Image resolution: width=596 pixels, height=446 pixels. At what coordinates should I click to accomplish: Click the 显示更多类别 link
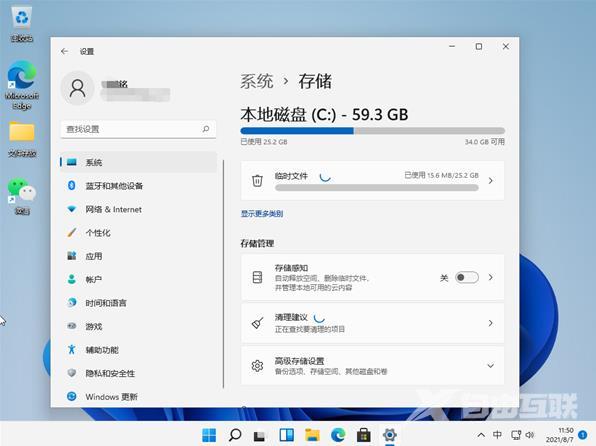coord(262,214)
